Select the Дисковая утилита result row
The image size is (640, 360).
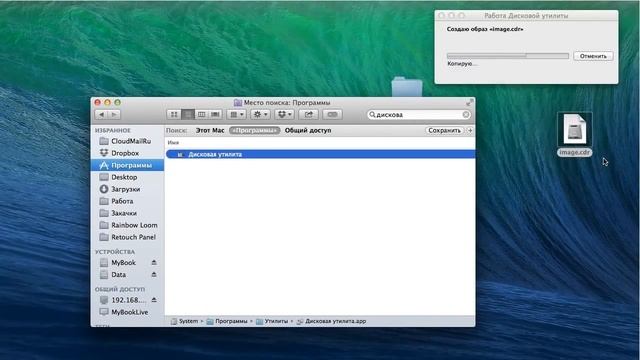point(320,154)
